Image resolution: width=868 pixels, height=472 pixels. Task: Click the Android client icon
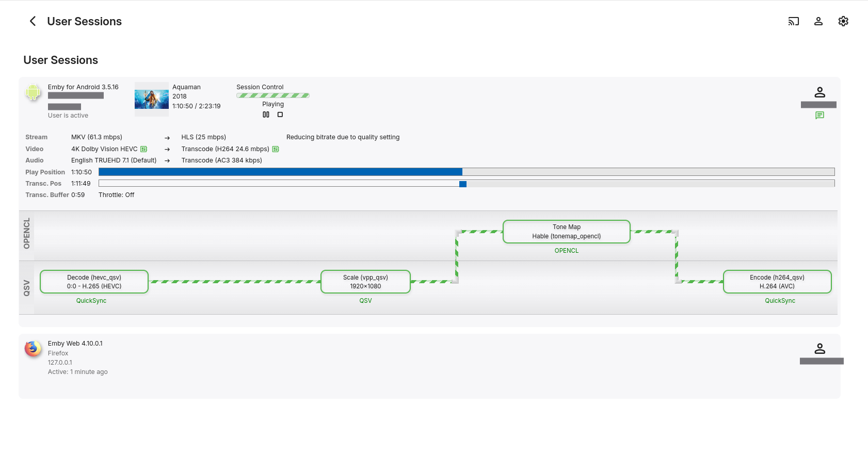coord(33,92)
